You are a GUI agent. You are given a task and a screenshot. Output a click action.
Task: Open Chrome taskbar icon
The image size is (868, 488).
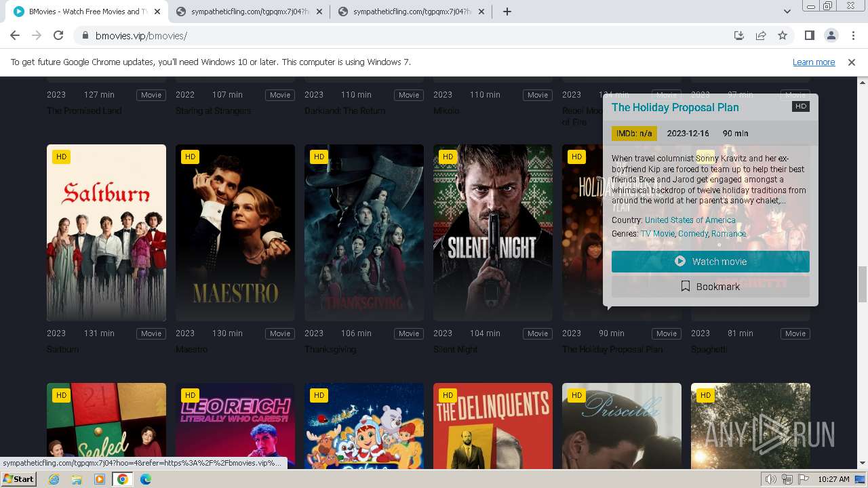click(123, 479)
